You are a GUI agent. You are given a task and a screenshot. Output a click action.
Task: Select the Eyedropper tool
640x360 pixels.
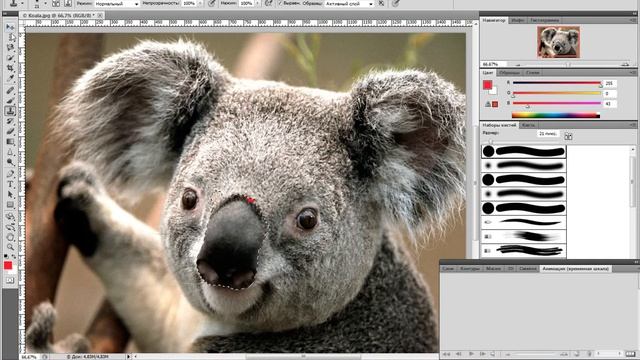tap(10, 78)
